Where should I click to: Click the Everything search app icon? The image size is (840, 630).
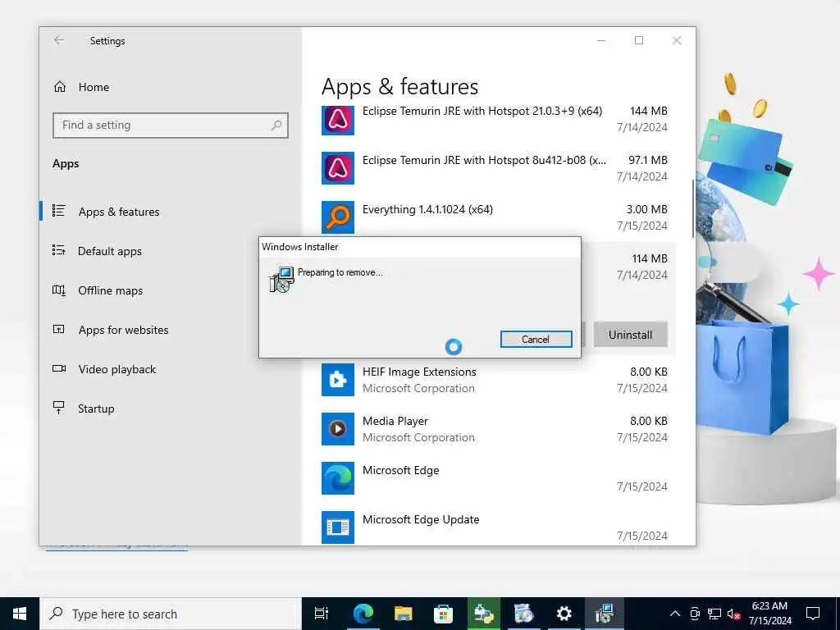coord(337,217)
